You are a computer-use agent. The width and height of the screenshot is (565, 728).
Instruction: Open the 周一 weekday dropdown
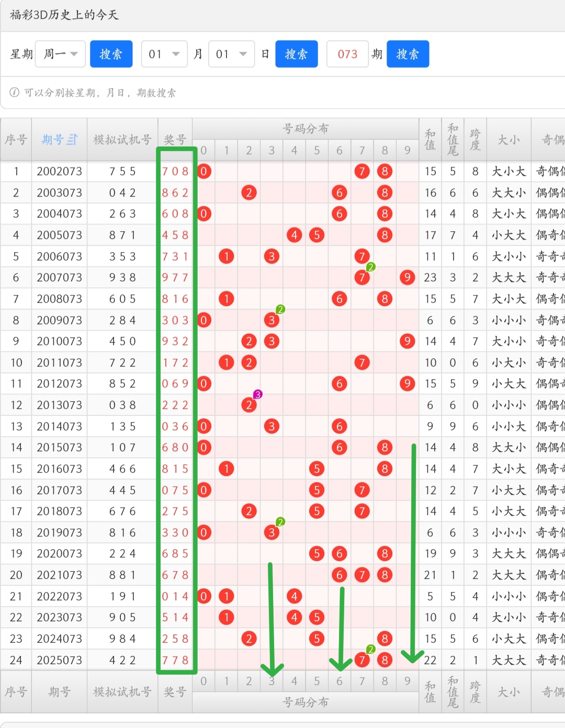tap(60, 54)
